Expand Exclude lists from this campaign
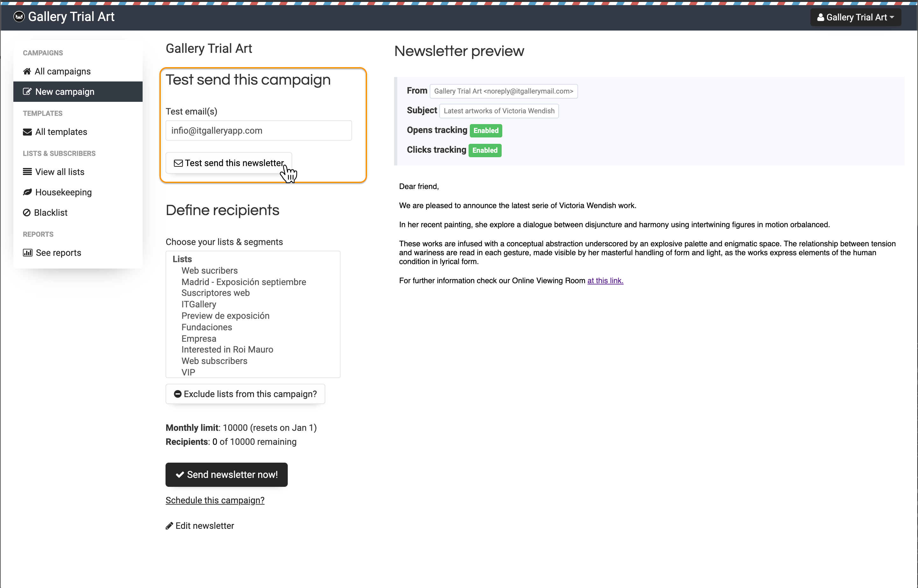The height and width of the screenshot is (588, 918). coord(245,394)
